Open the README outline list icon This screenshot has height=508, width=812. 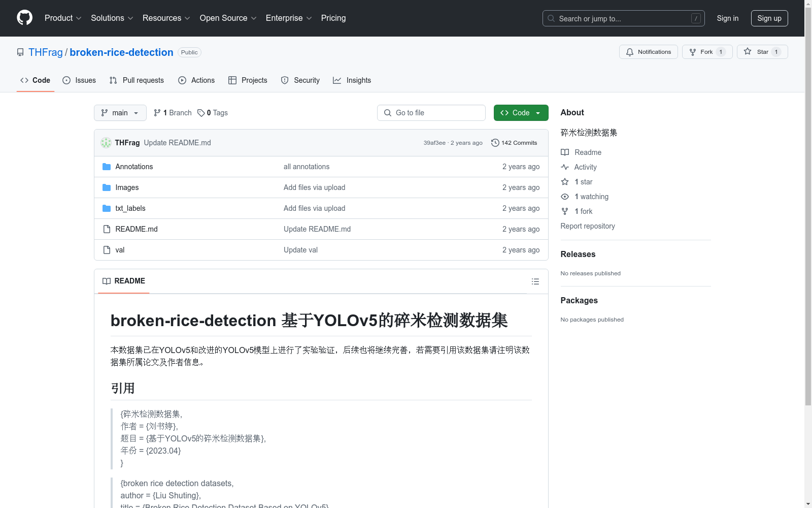[x=535, y=281]
